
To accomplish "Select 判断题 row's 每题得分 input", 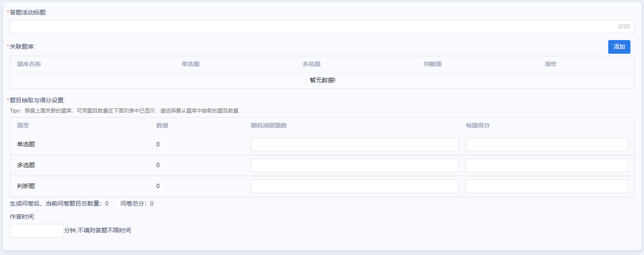I will (547, 186).
